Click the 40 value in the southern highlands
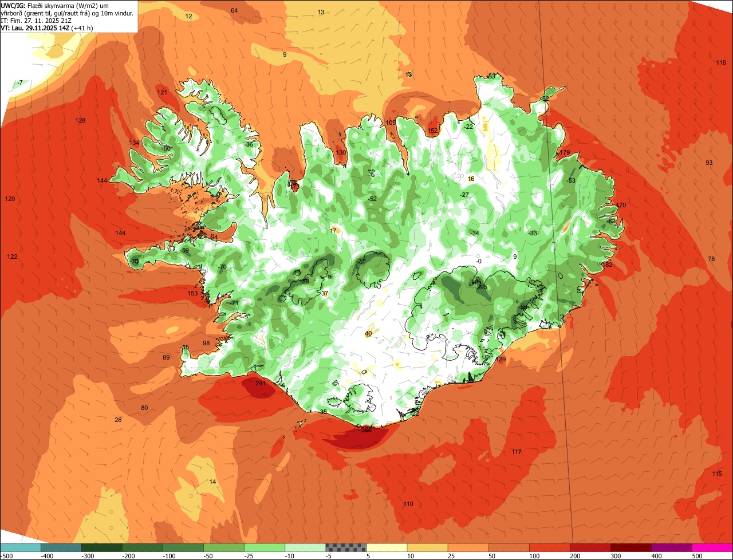Image resolution: width=733 pixels, height=560 pixels. coord(368,334)
